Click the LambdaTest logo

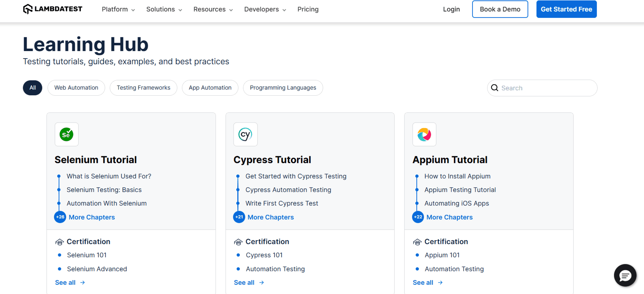tap(53, 9)
